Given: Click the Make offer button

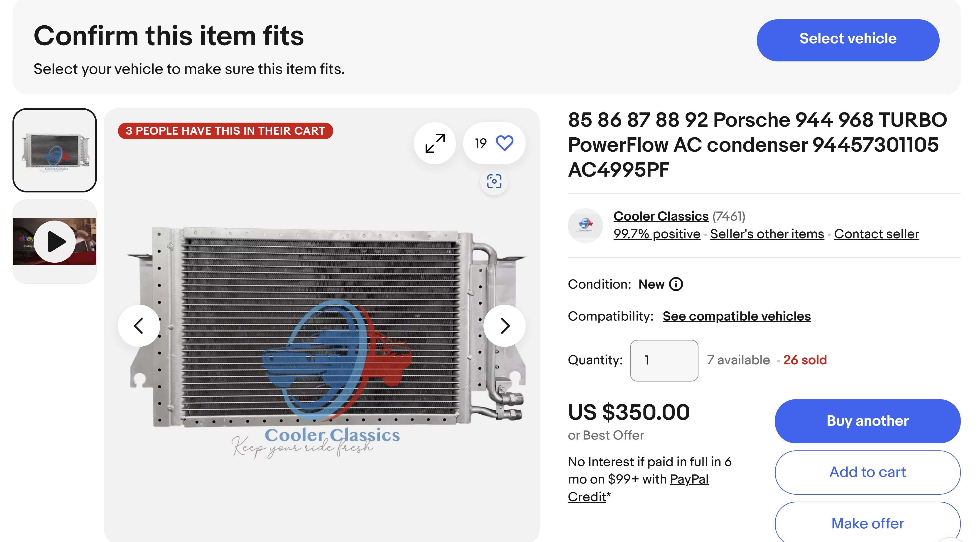Looking at the screenshot, I should pyautogui.click(x=867, y=523).
